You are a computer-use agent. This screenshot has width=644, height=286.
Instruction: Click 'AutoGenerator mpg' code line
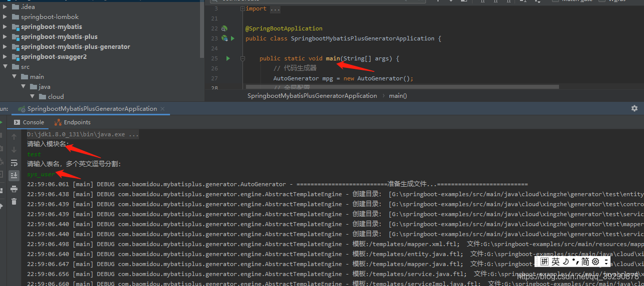coord(343,78)
